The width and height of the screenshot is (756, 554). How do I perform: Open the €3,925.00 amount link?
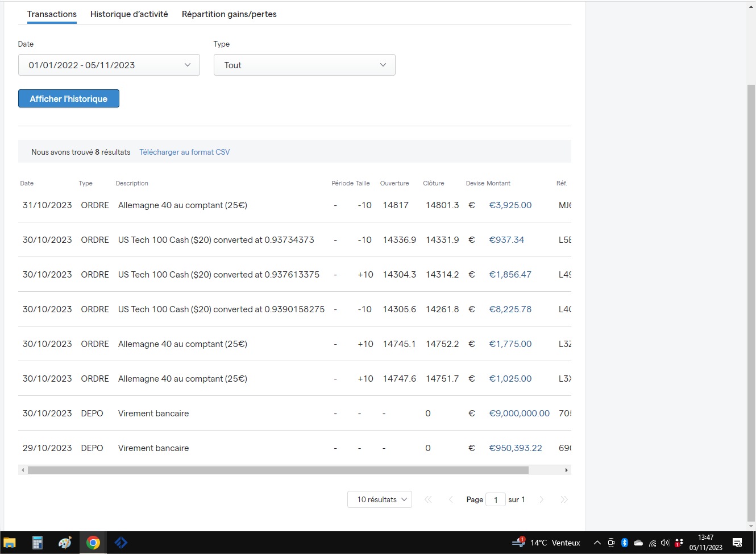tap(510, 205)
